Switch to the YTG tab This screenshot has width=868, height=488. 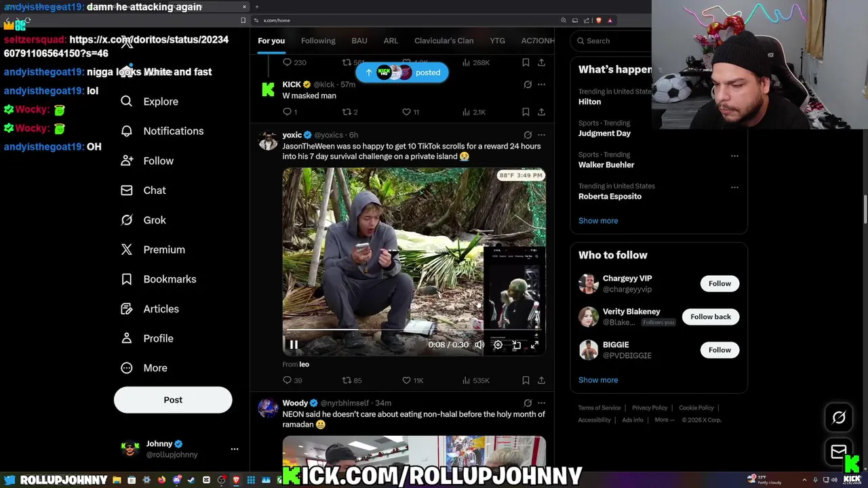[x=498, y=41]
